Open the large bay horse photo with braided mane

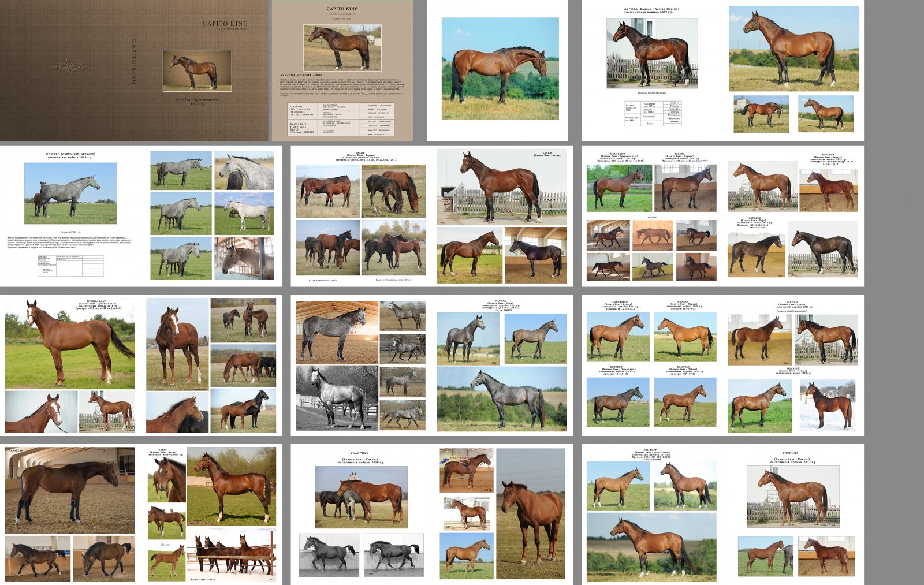click(500, 68)
